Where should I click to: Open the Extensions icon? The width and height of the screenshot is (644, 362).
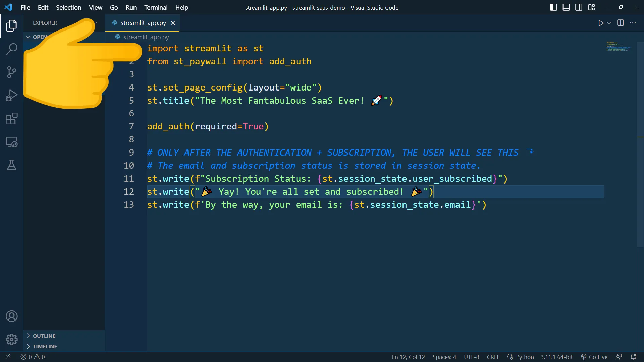12,119
